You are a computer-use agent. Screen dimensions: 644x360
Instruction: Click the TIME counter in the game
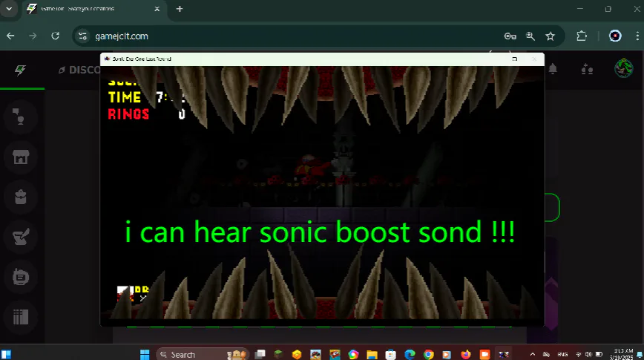tap(147, 97)
